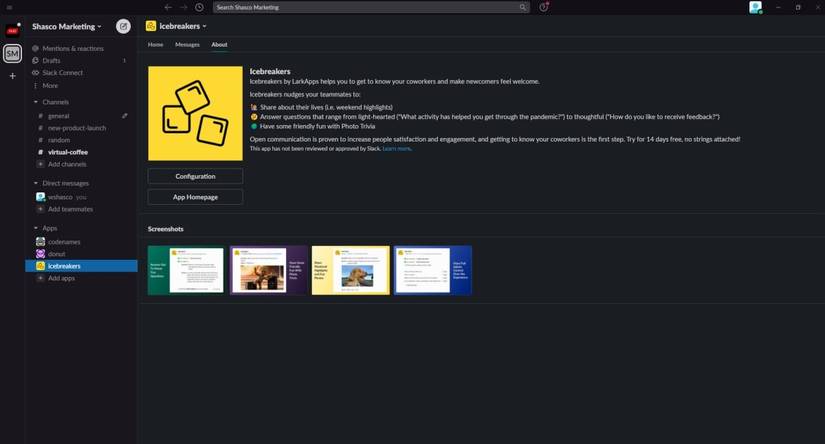
Task: Open the codenames app
Action: (x=64, y=242)
